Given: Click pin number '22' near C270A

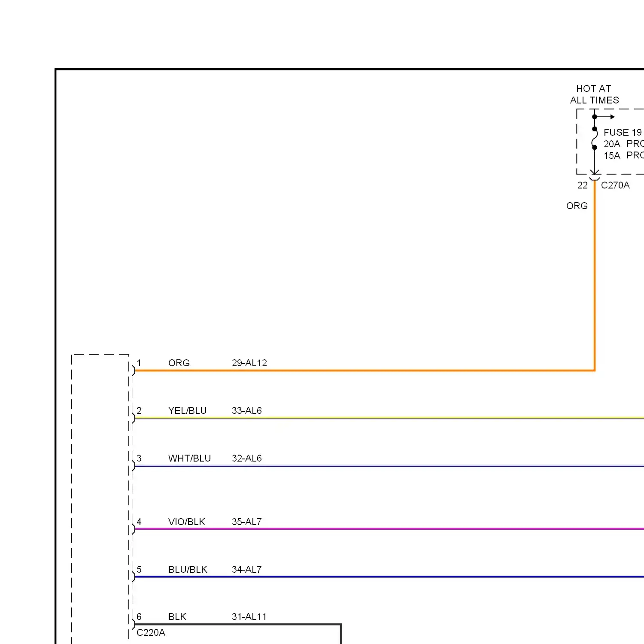Looking at the screenshot, I should [583, 185].
